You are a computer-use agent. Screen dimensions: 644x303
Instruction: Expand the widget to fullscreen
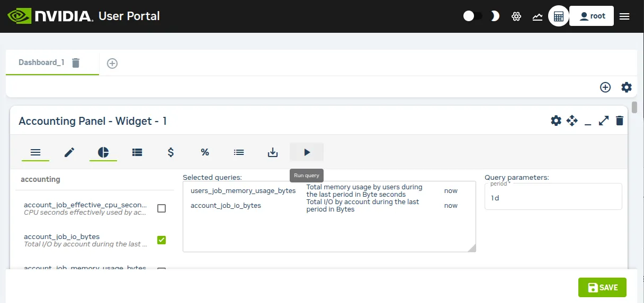tap(604, 121)
